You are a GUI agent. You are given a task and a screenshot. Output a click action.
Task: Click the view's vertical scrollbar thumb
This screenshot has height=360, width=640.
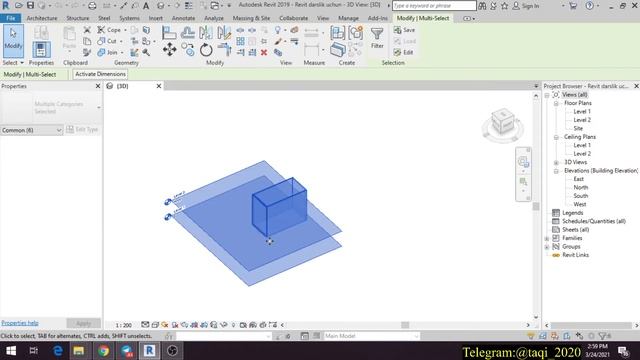click(x=536, y=206)
